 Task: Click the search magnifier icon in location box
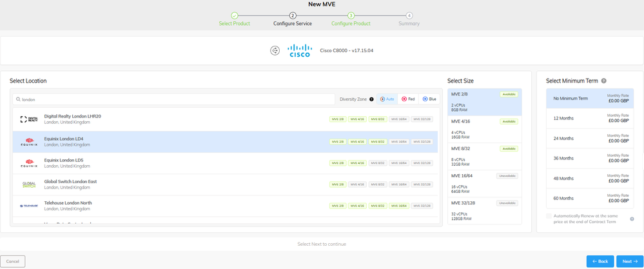(19, 99)
